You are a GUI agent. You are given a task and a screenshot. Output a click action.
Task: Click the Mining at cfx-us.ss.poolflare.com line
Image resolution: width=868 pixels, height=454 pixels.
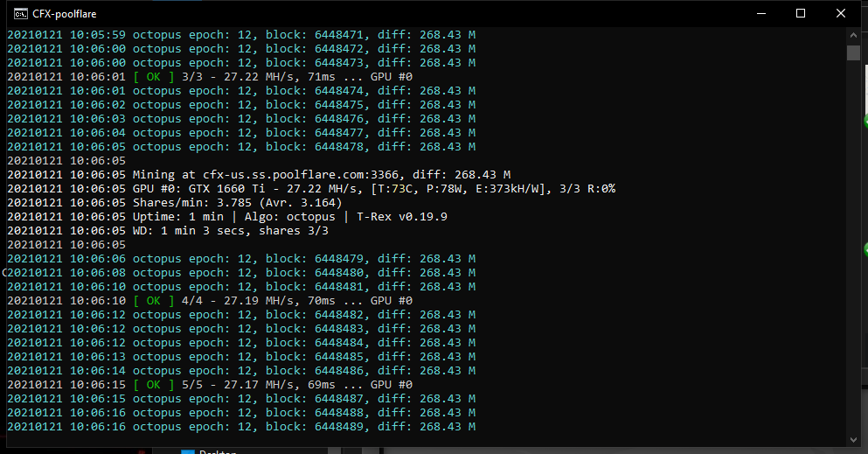(259, 174)
